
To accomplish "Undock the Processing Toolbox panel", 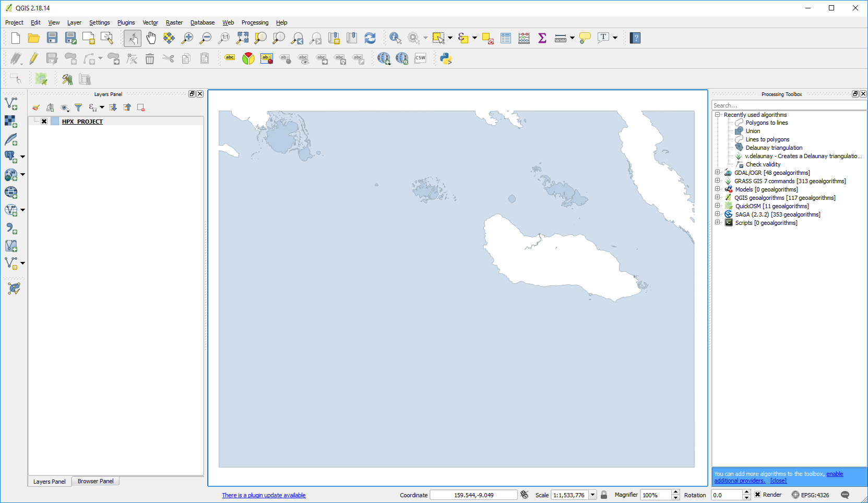I will [855, 94].
